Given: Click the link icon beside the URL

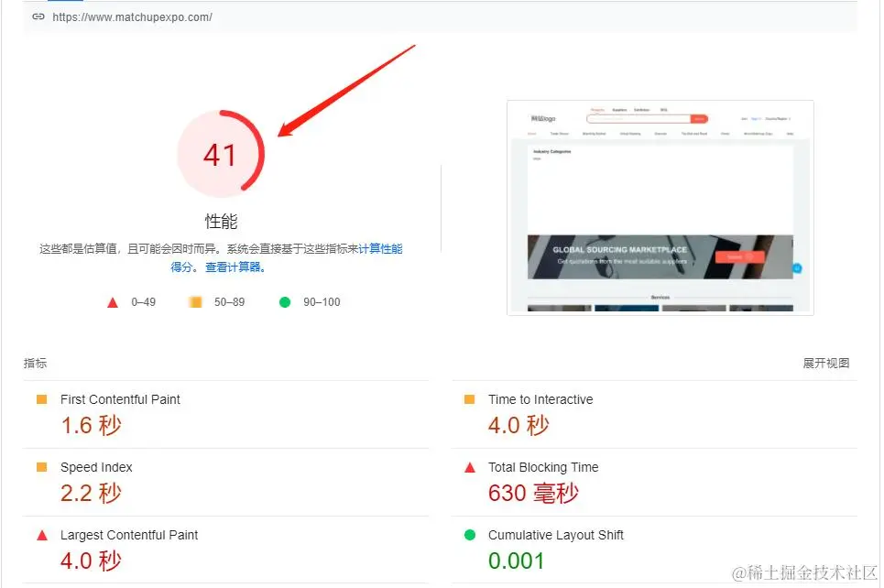Looking at the screenshot, I should pos(38,16).
